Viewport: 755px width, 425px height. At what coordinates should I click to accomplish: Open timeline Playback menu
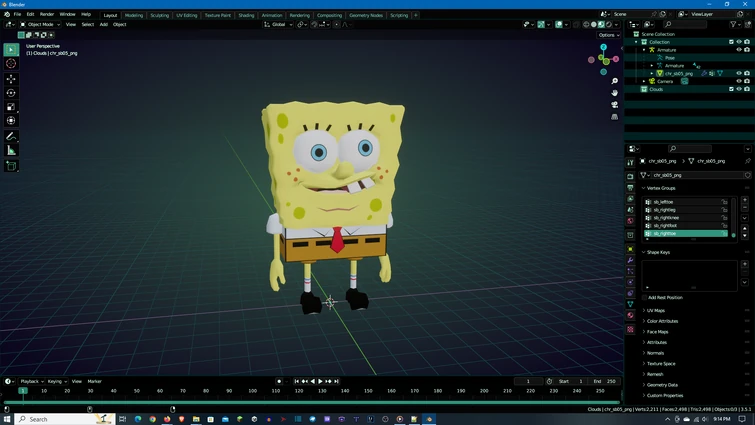click(32, 381)
